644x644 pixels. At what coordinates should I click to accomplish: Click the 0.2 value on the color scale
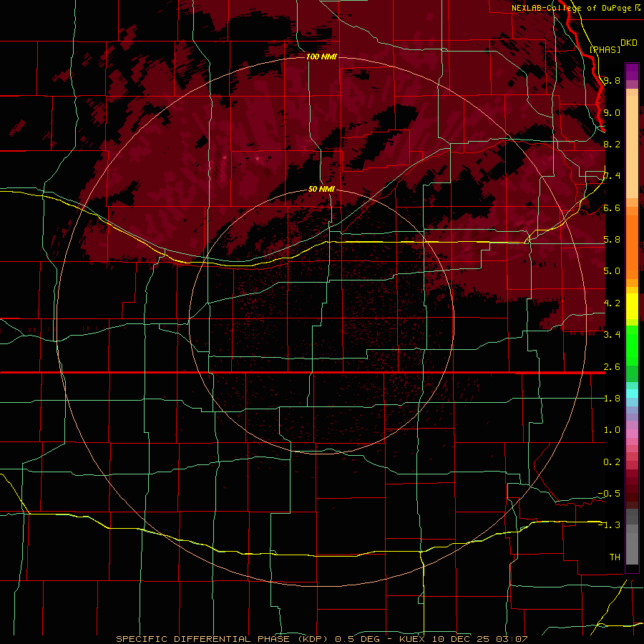click(612, 462)
